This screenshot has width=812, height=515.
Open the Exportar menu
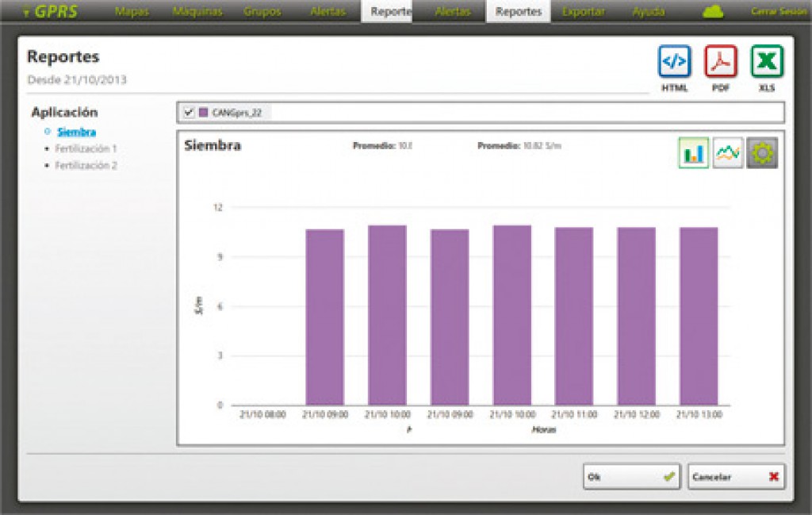583,12
